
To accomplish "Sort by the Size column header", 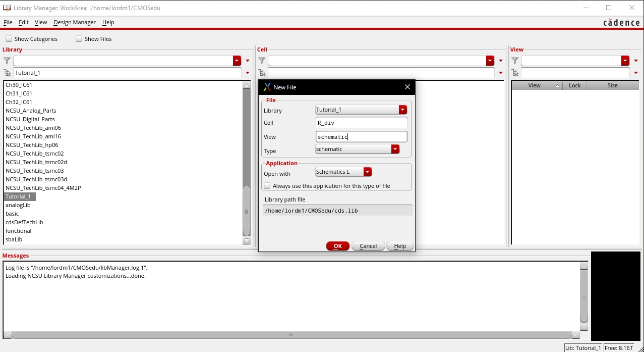I will pos(613,85).
